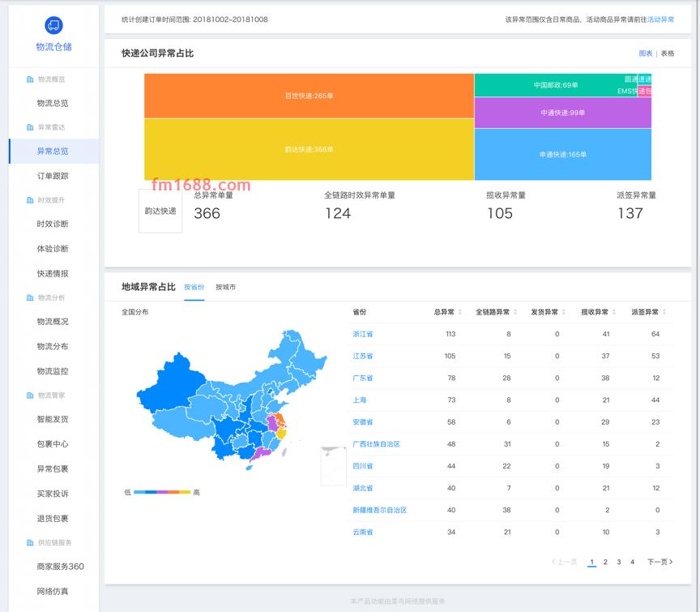700x612 pixels.
Task: Go to pagination page 4
Action: [x=632, y=562]
